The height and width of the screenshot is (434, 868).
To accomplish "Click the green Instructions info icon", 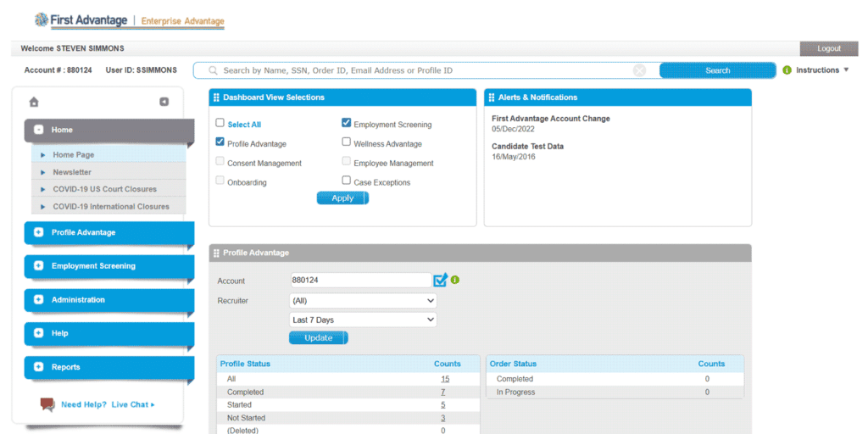I will (787, 70).
